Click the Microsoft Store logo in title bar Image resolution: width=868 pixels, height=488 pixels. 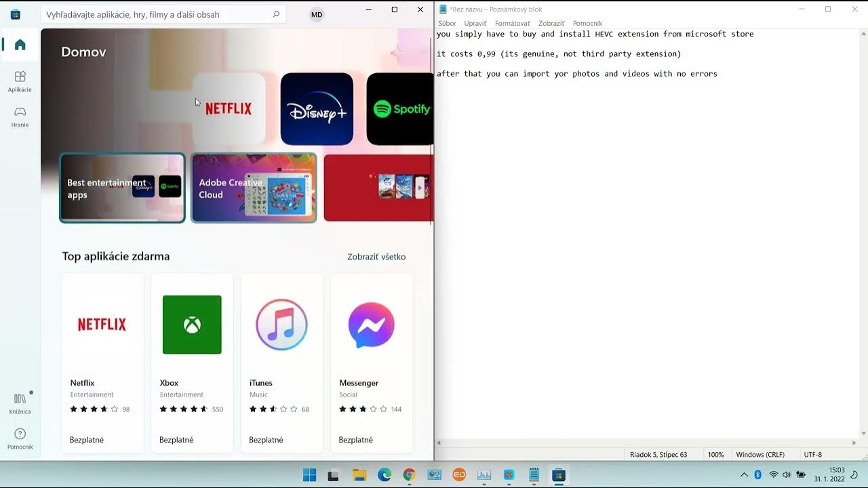point(15,14)
